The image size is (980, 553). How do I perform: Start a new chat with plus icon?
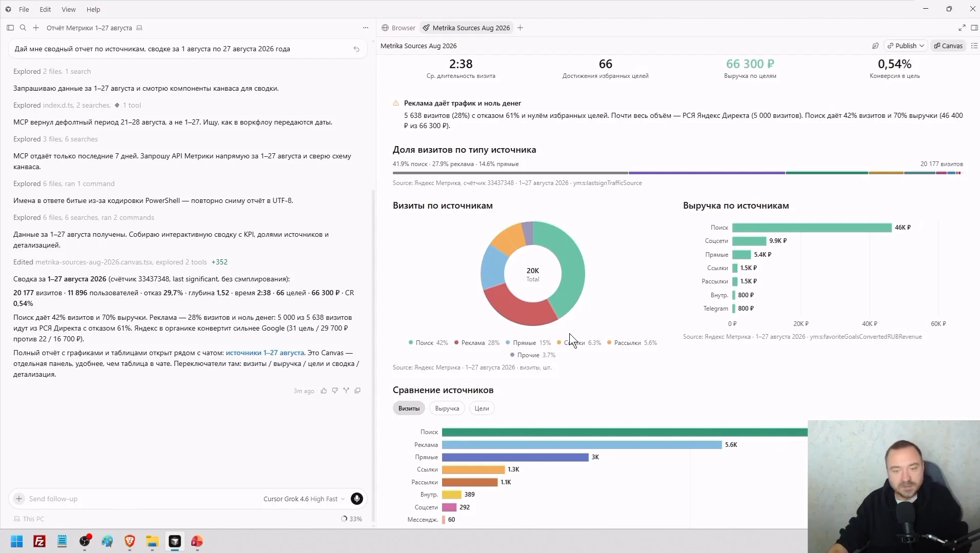pos(36,28)
